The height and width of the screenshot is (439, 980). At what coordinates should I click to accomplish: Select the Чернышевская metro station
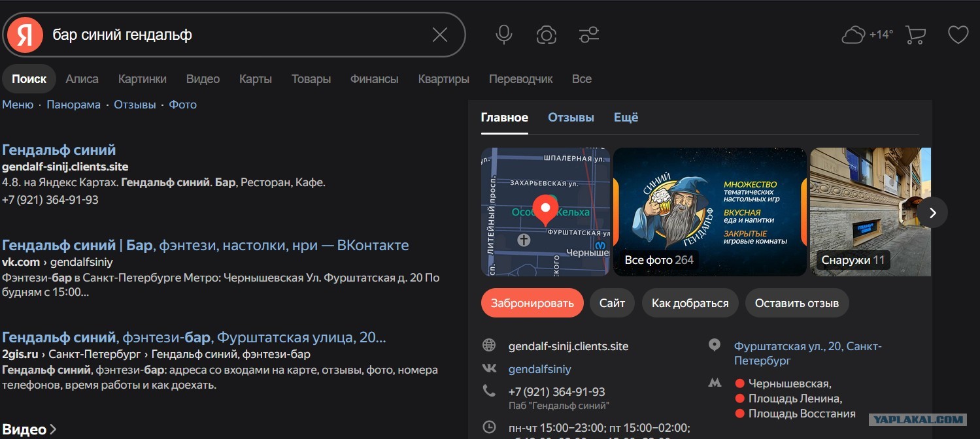coord(790,383)
